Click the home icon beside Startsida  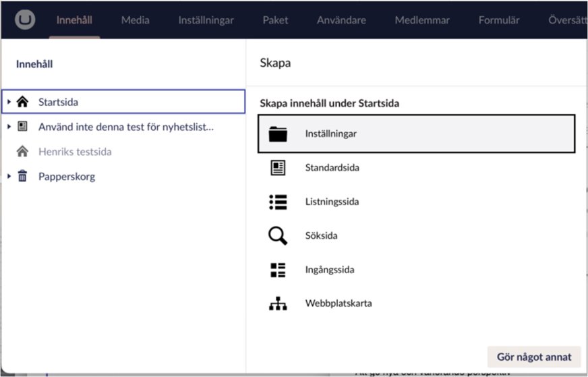(22, 102)
